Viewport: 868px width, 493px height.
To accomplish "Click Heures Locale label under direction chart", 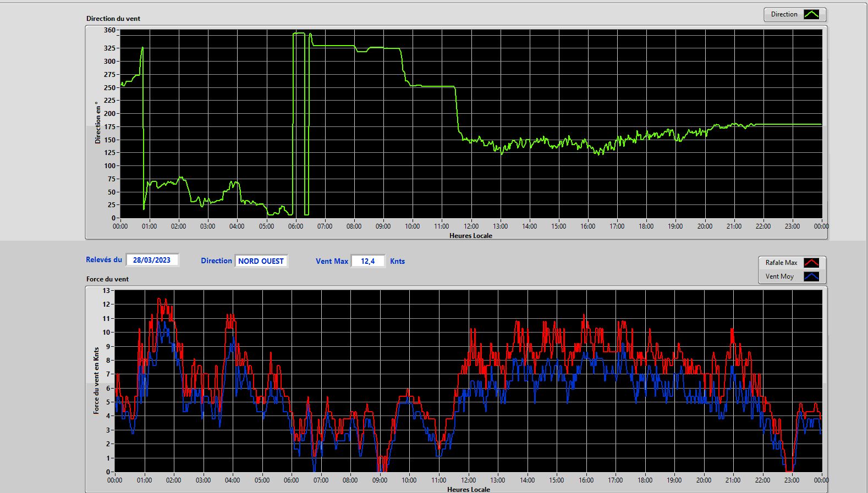I will pos(471,235).
